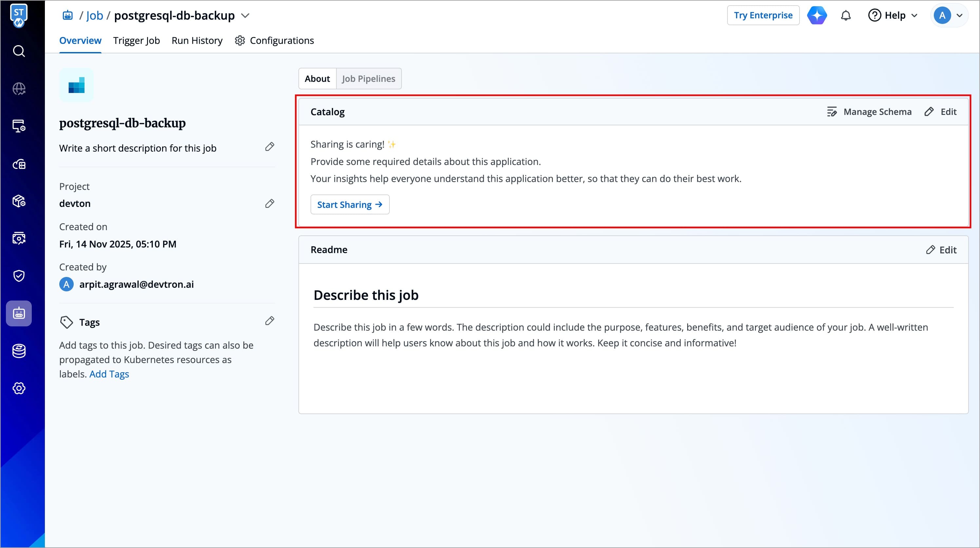Viewport: 980px width, 548px height.
Task: Open the jobs robot icon in sidebar
Action: 19,313
